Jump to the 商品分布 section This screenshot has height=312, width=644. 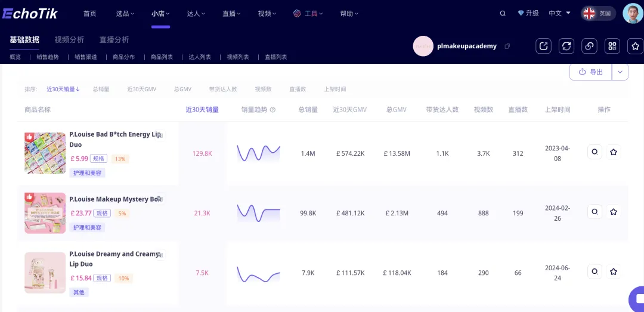[x=123, y=57]
